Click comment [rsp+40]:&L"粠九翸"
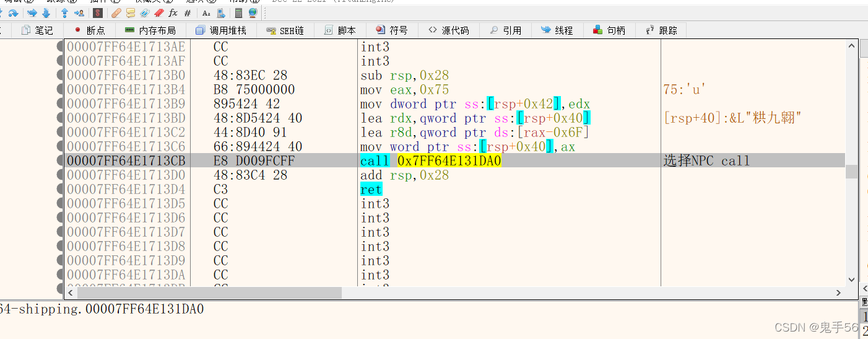Image resolution: width=868 pixels, height=339 pixels. pyautogui.click(x=732, y=118)
